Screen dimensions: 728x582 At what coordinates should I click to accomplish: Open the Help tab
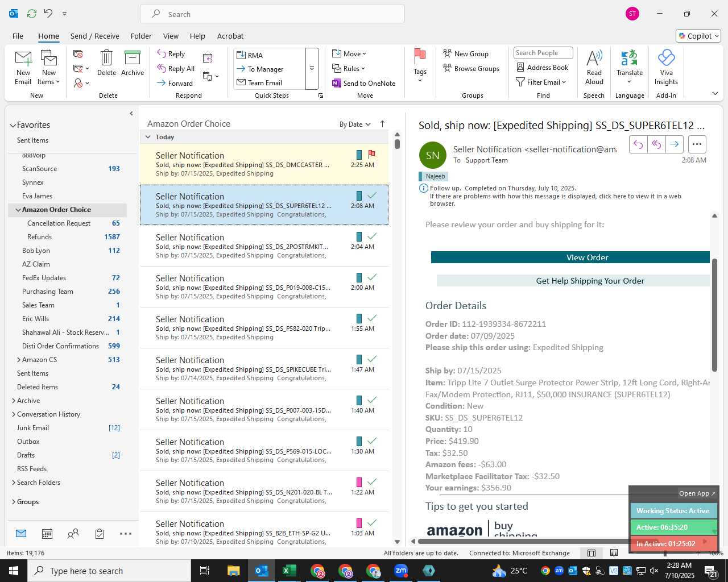[197, 36]
